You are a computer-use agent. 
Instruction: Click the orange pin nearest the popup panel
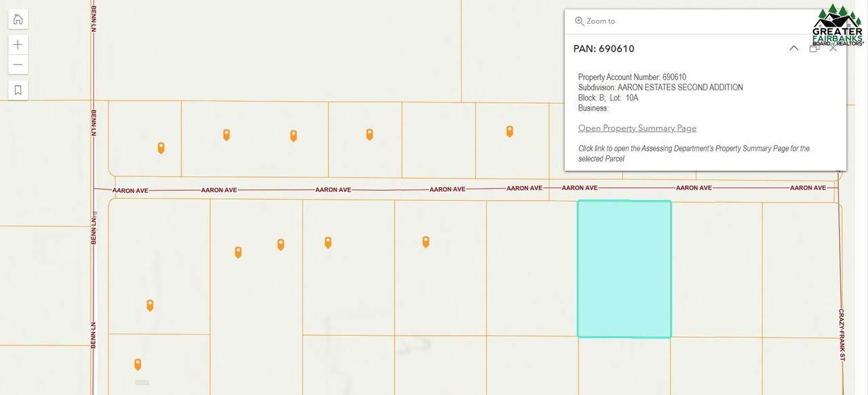click(x=509, y=131)
